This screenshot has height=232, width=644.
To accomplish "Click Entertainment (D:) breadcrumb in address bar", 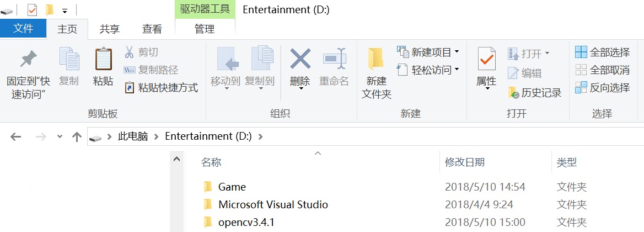I will click(208, 136).
